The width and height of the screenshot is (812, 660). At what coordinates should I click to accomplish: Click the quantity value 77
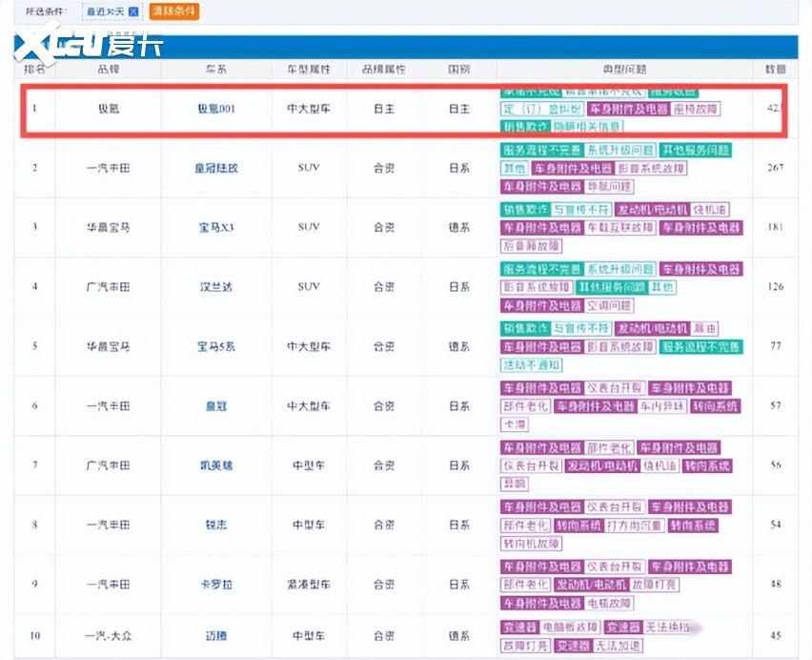(775, 345)
